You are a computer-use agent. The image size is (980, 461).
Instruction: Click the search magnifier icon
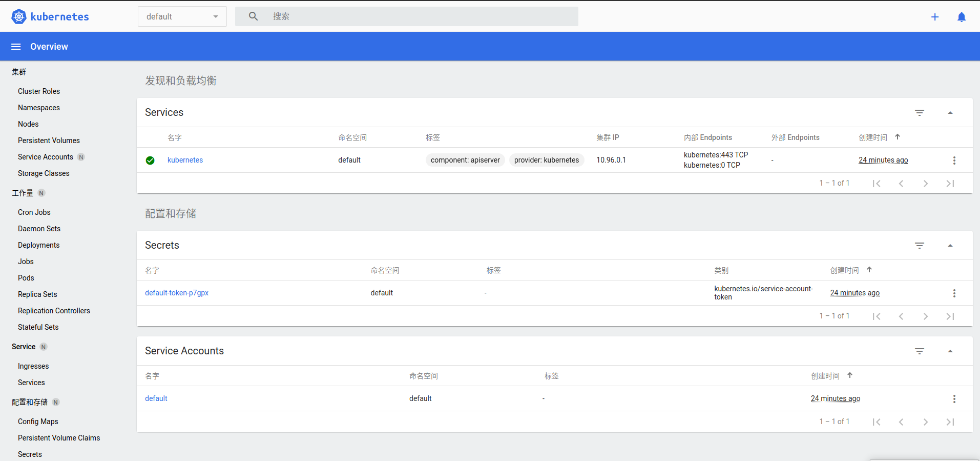[x=253, y=16]
